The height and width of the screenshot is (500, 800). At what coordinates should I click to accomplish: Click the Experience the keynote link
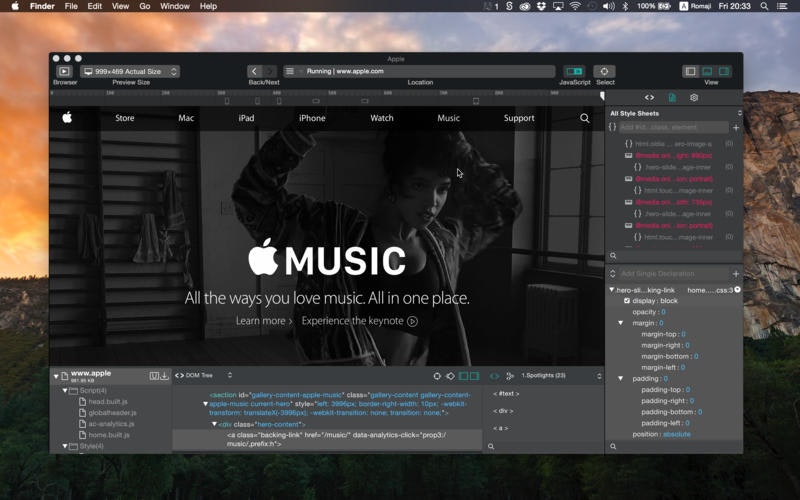coord(359,321)
